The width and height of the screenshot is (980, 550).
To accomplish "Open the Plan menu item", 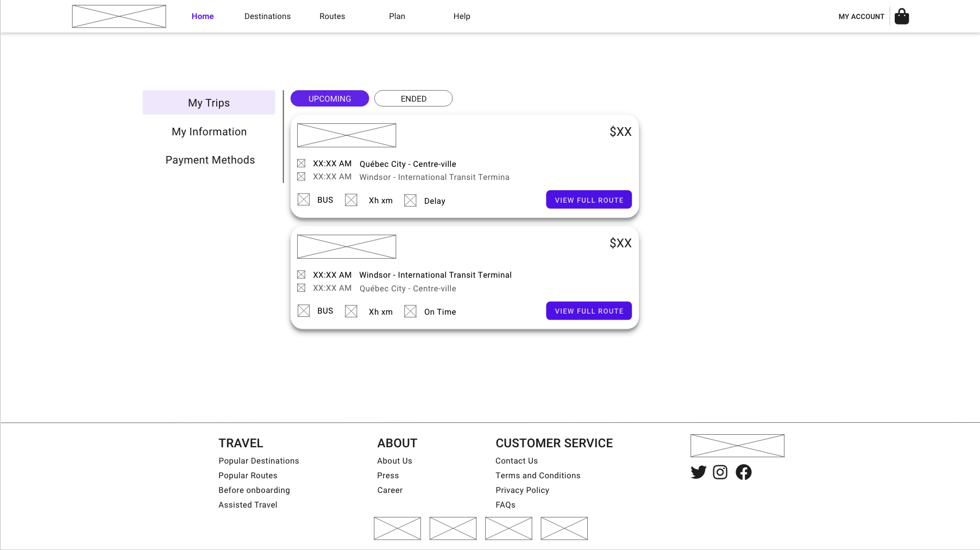I will point(397,16).
